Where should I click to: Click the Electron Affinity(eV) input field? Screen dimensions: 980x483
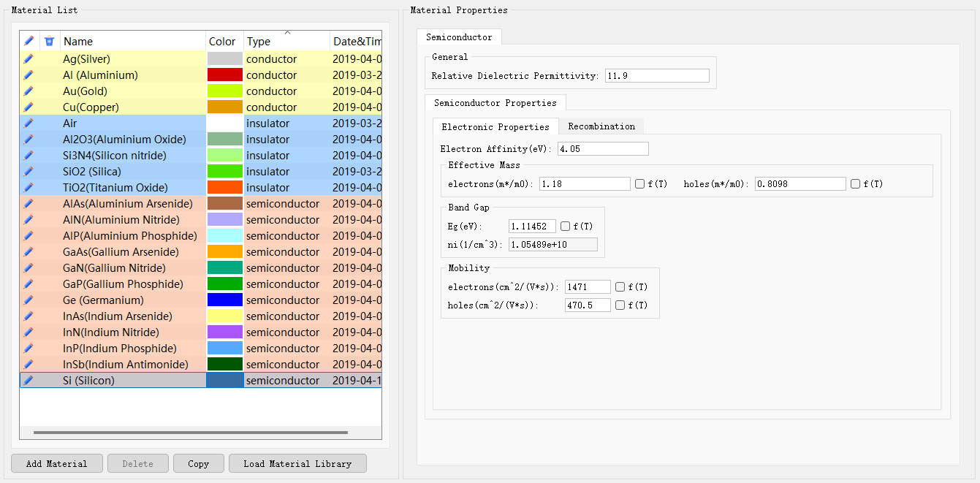pyautogui.click(x=603, y=148)
